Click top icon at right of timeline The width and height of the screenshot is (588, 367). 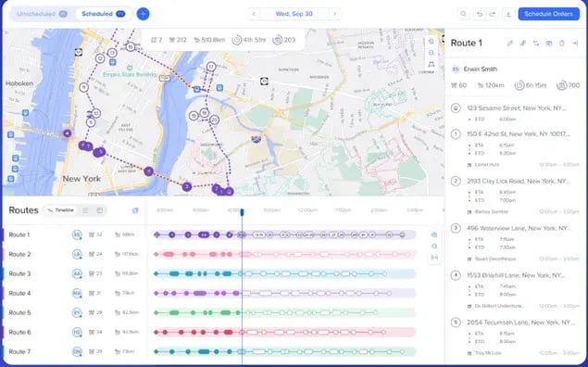(x=434, y=234)
